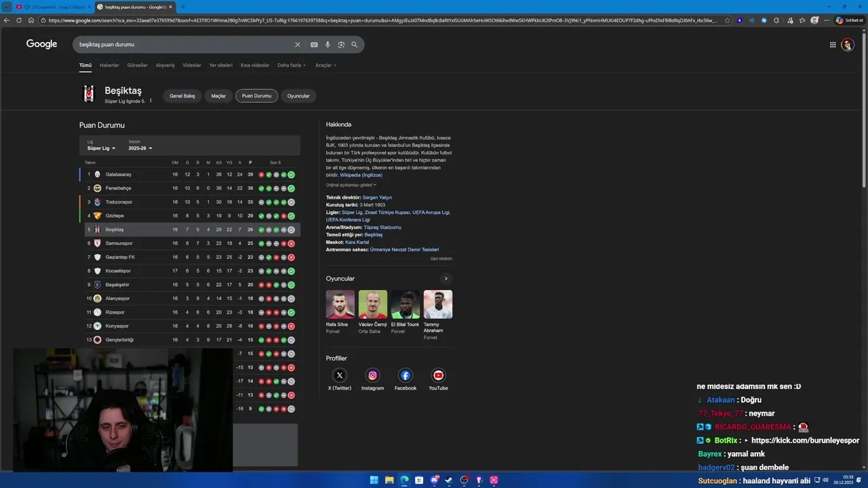
Task: Open the Oyuncular chip
Action: tap(298, 96)
